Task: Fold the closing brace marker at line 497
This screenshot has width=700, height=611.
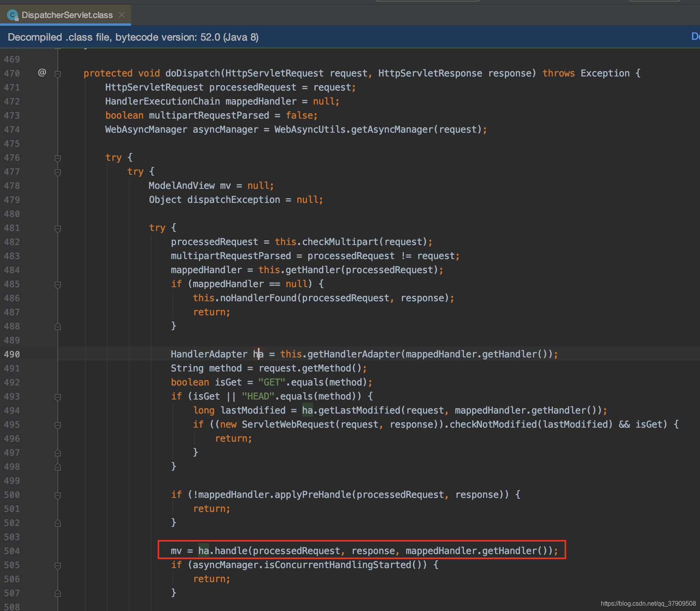Action: pos(58,453)
